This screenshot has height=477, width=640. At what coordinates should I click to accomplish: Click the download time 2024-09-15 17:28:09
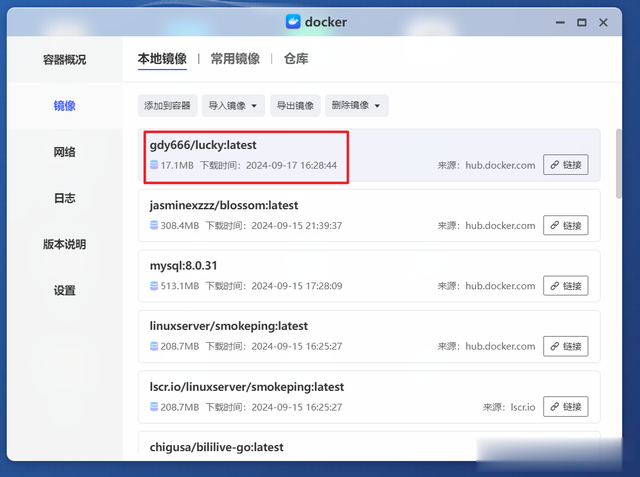pos(297,286)
